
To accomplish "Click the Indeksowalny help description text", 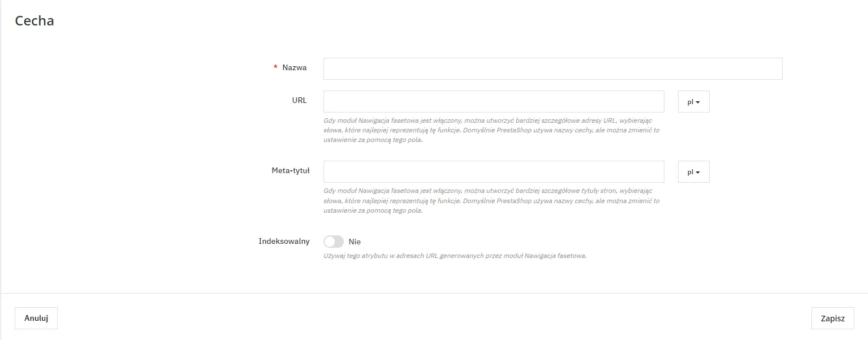I will tap(455, 256).
